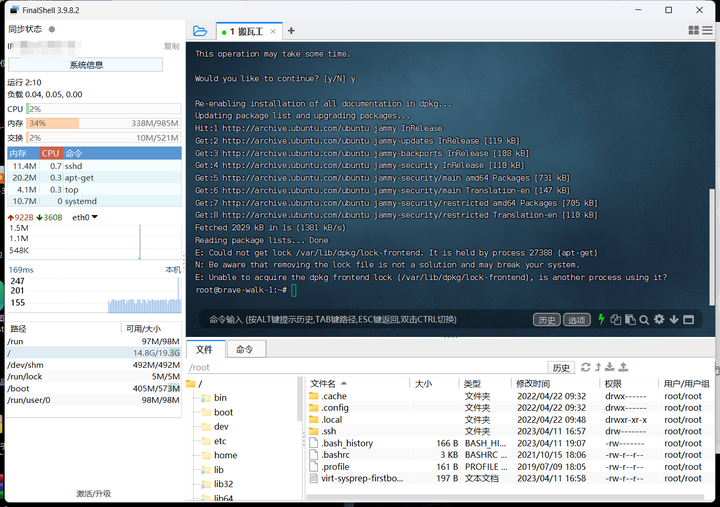This screenshot has width=720, height=507.
Task: Expand the home folder in tree
Action: [x=225, y=455]
